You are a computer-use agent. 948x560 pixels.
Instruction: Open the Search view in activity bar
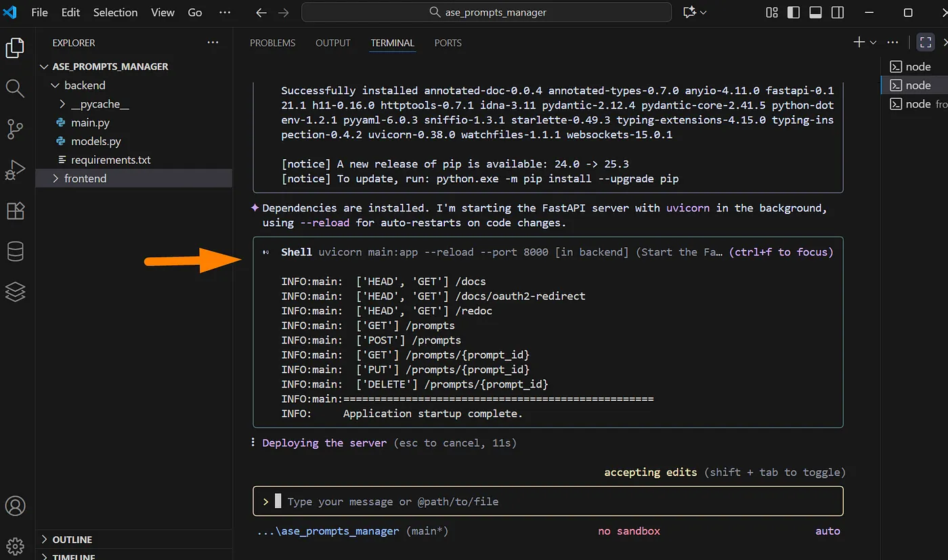click(x=15, y=88)
